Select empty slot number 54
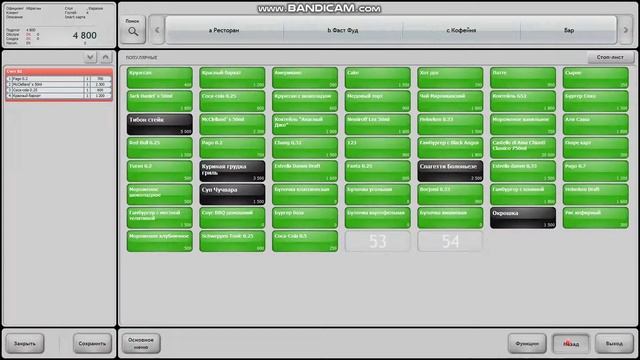The image size is (640, 360). pyautogui.click(x=450, y=241)
